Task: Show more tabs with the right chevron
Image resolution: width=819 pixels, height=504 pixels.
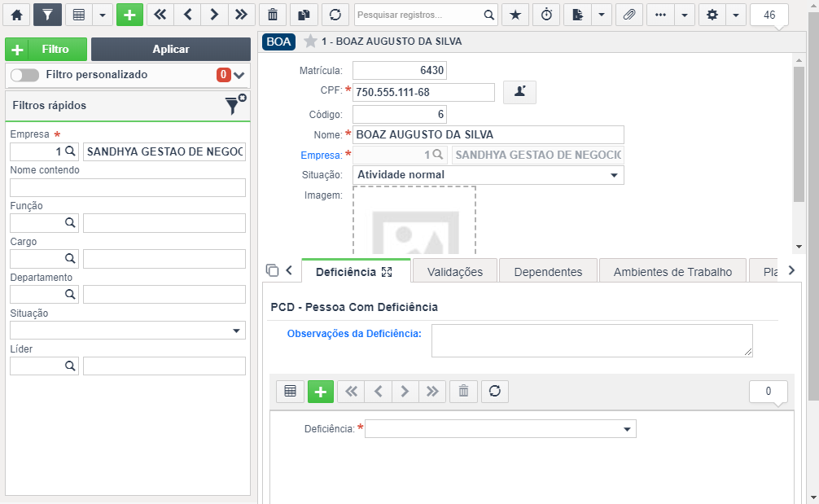Action: 791,270
